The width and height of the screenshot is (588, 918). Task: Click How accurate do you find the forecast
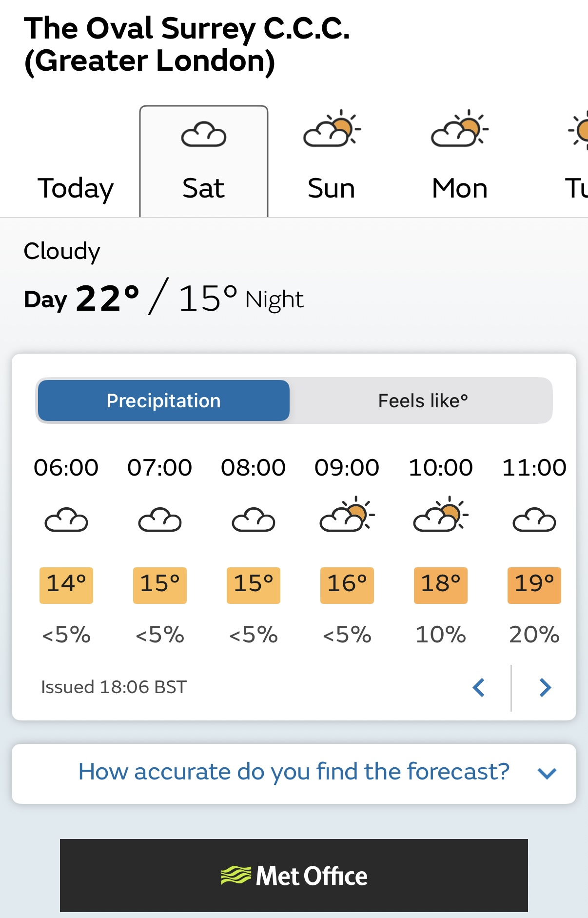pos(294,772)
